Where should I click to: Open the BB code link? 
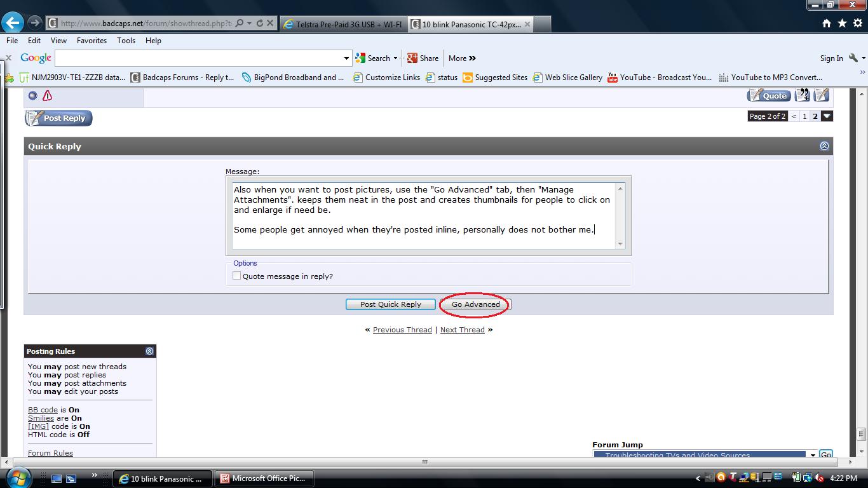[43, 410]
